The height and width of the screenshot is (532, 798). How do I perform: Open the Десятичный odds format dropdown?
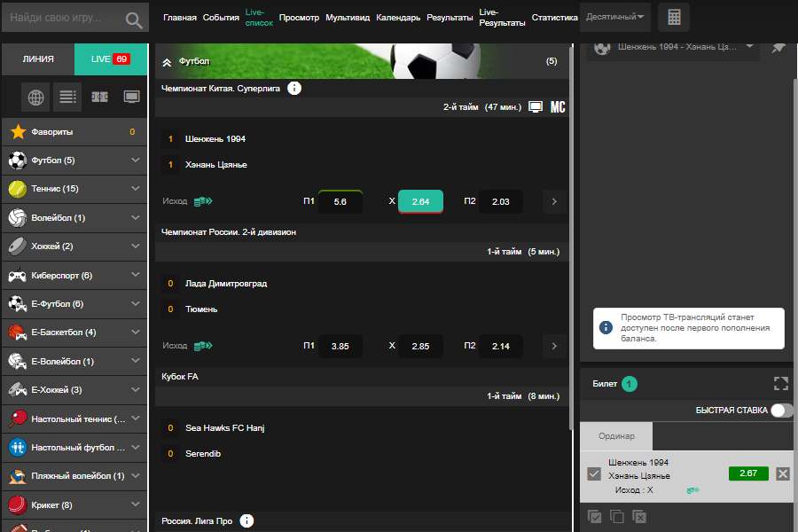coord(615,17)
